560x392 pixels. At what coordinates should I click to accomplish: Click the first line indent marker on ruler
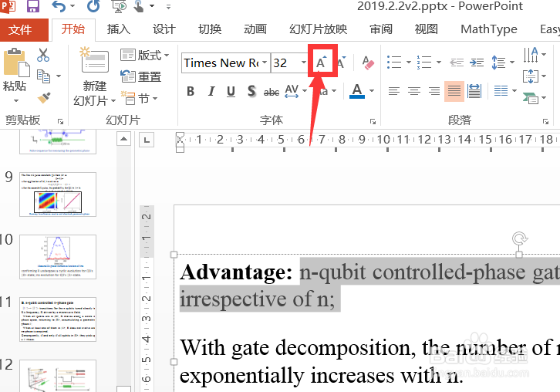tap(180, 136)
